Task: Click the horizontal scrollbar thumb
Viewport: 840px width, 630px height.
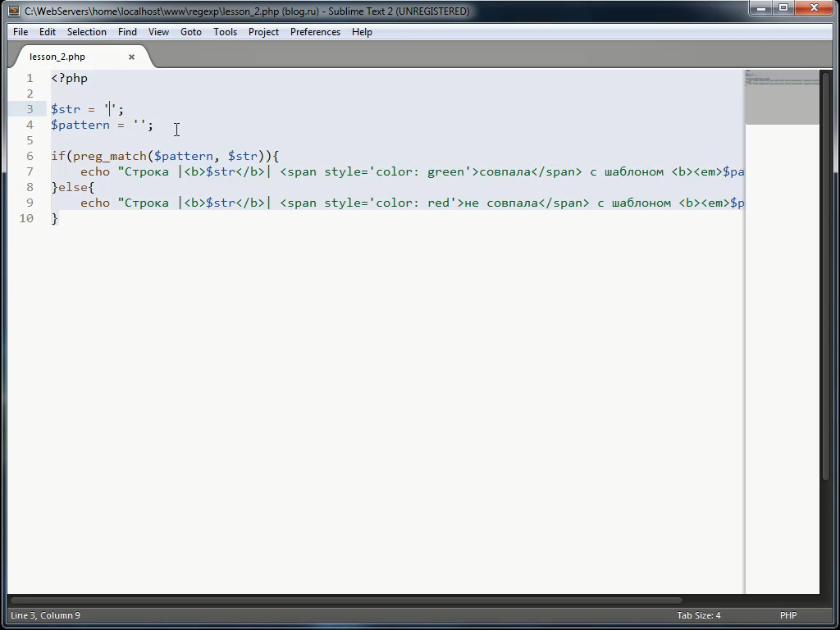Action: click(346, 600)
